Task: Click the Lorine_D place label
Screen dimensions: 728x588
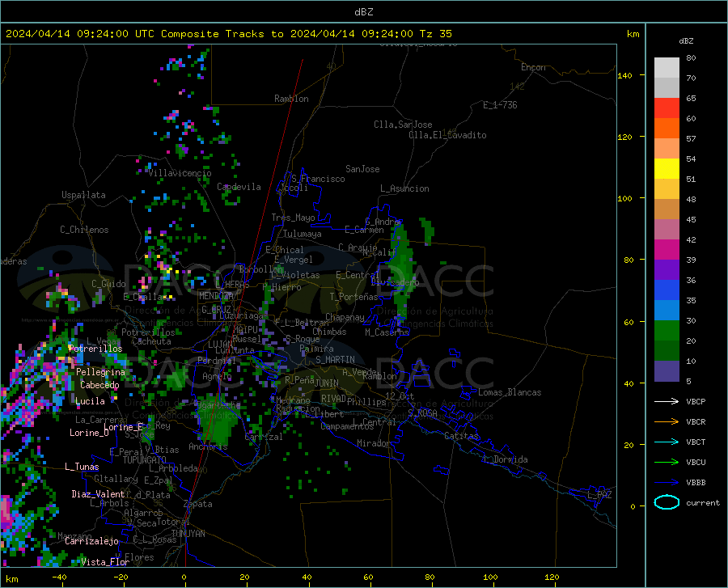Action: [89, 433]
